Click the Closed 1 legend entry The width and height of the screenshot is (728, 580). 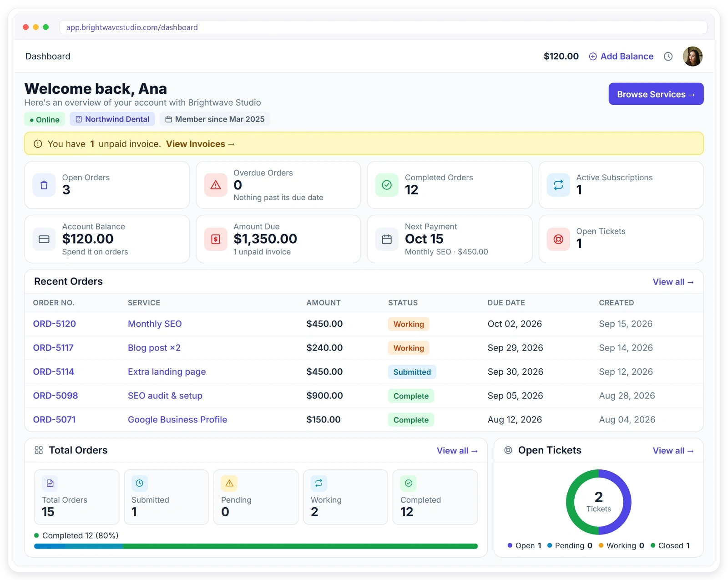[x=670, y=545]
